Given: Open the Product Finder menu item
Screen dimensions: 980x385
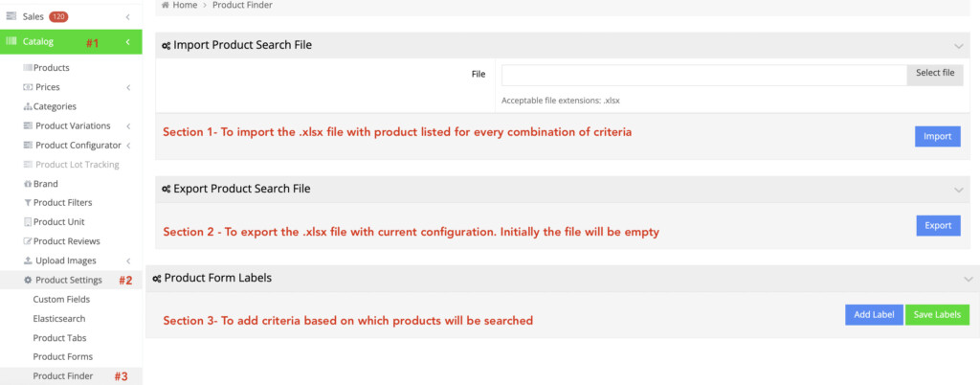Looking at the screenshot, I should click(x=62, y=376).
